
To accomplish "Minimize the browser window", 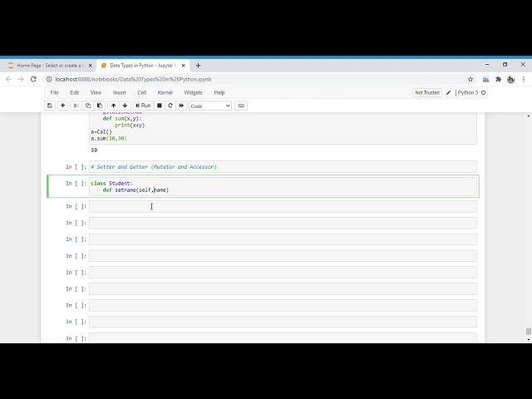I will point(487,64).
